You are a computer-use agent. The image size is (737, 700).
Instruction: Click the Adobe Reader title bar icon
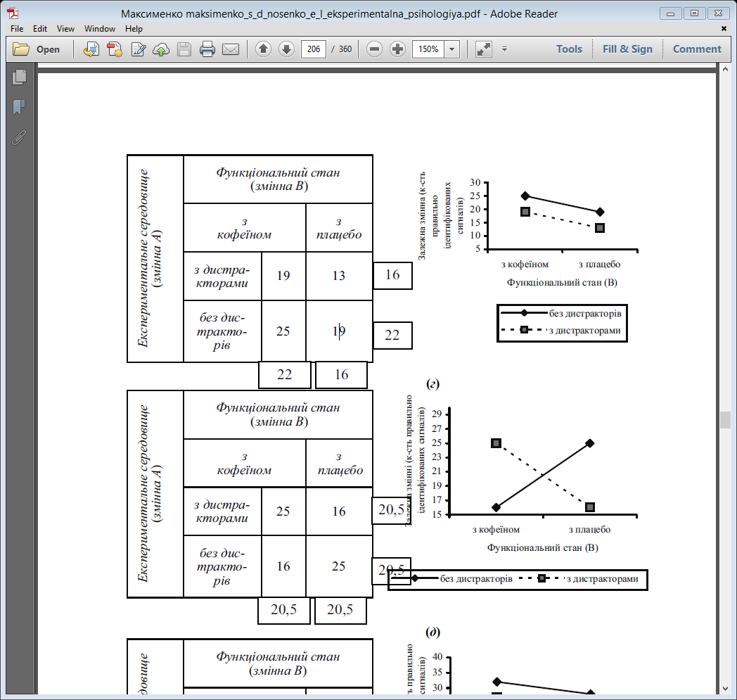pos(13,13)
